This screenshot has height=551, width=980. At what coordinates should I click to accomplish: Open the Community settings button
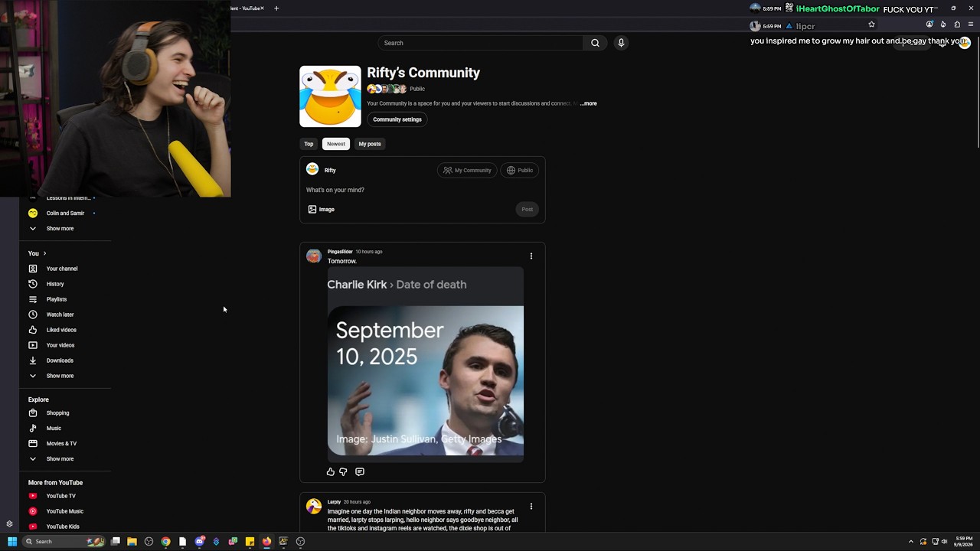coord(397,119)
